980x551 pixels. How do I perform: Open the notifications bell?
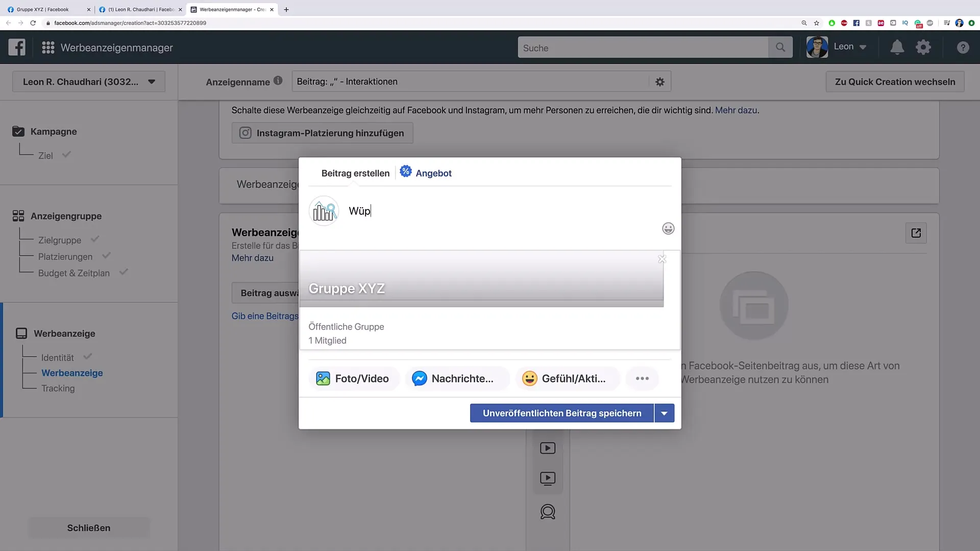pyautogui.click(x=897, y=47)
